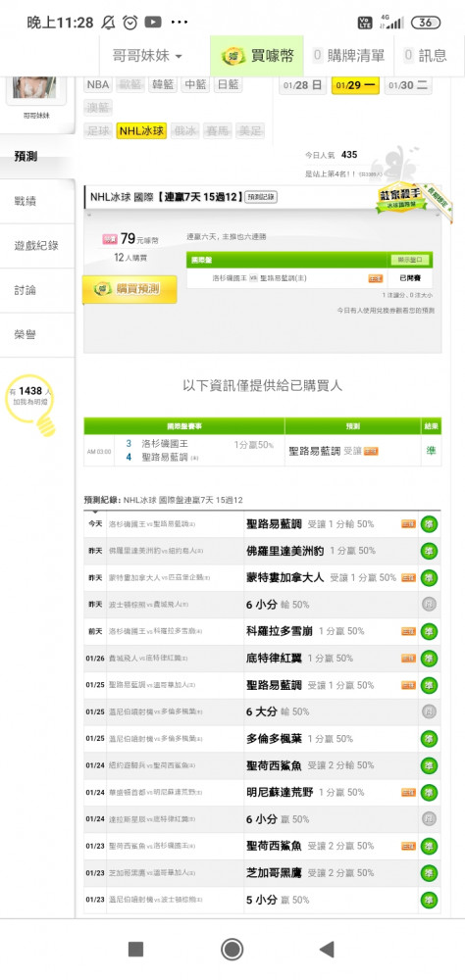Click green 準 icon on 01/24 聖荷西鯊魚 row
Image resolution: width=465 pixels, height=980 pixels.
tap(430, 765)
